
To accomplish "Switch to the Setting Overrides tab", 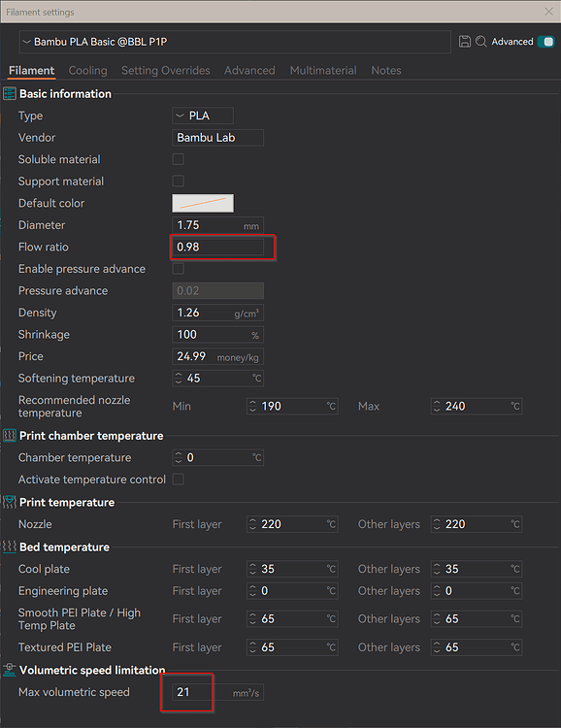I will pos(165,71).
